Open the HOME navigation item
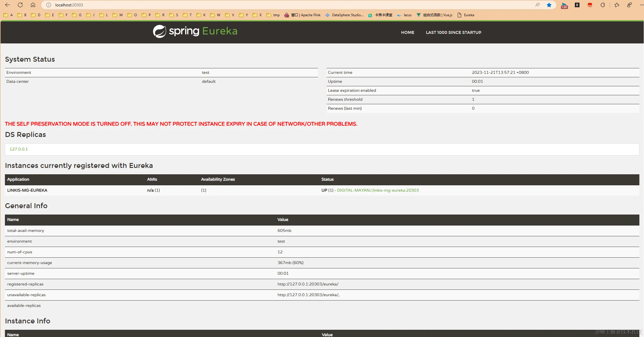 point(408,32)
